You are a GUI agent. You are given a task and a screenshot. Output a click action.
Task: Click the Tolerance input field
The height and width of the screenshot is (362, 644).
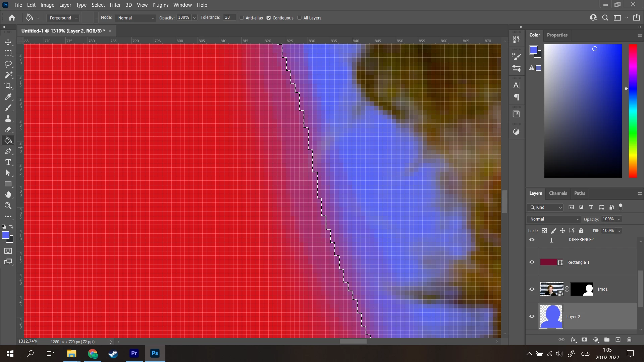pos(229,17)
